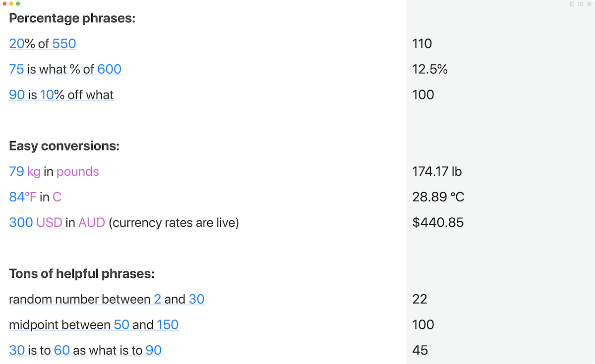Click the 'Percentage phrases:' heading

point(72,18)
